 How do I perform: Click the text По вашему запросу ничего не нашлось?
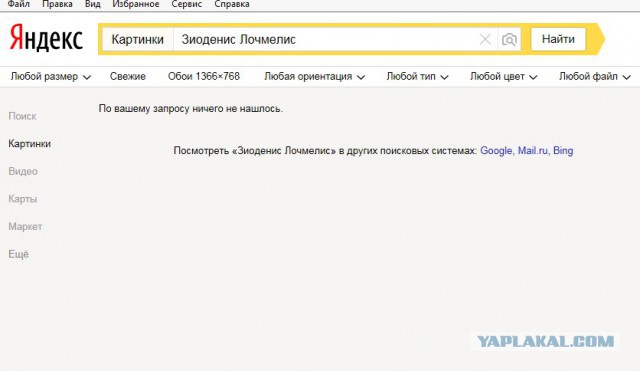pos(191,109)
